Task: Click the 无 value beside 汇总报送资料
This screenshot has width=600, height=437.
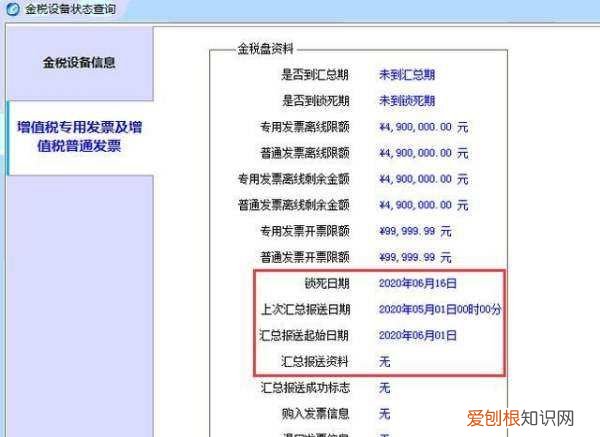Action: (384, 361)
